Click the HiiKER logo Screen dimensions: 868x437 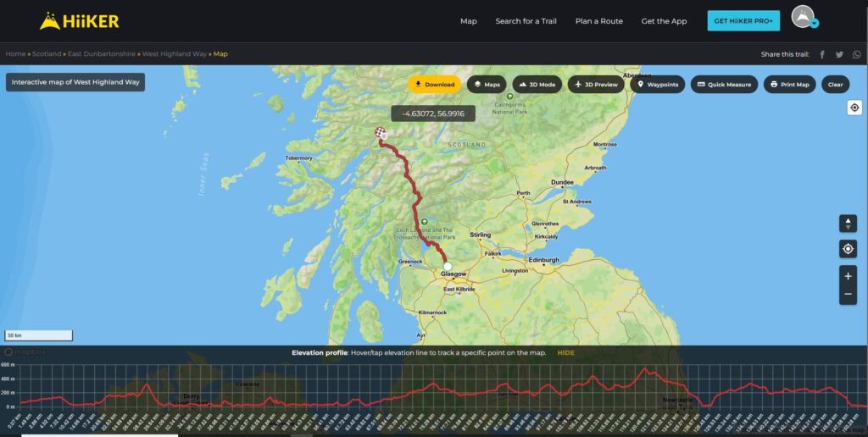(x=80, y=21)
